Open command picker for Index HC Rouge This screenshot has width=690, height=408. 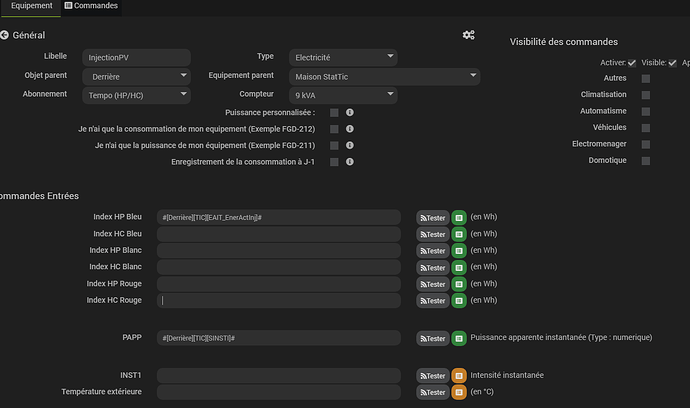459,301
